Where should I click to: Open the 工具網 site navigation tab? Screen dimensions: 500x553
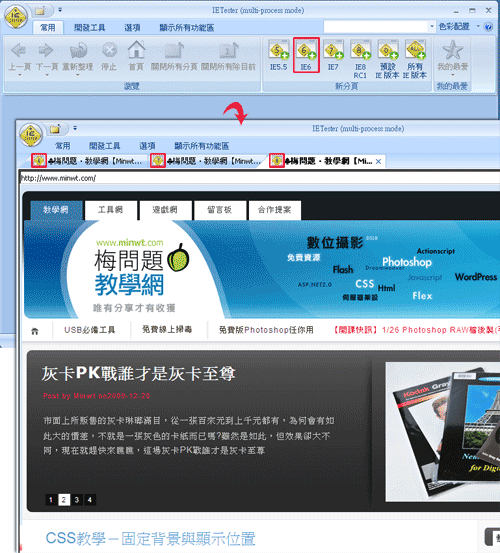110,210
